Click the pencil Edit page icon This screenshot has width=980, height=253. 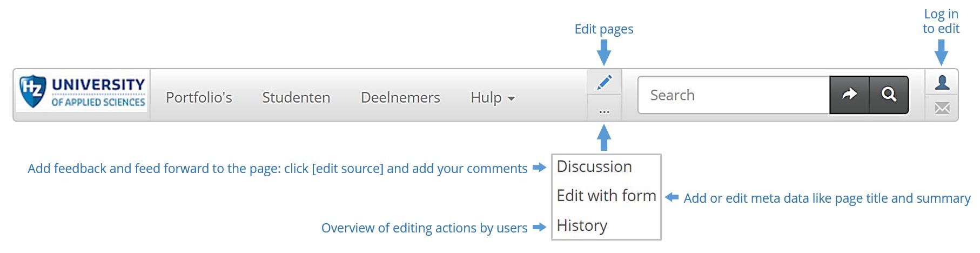[605, 82]
